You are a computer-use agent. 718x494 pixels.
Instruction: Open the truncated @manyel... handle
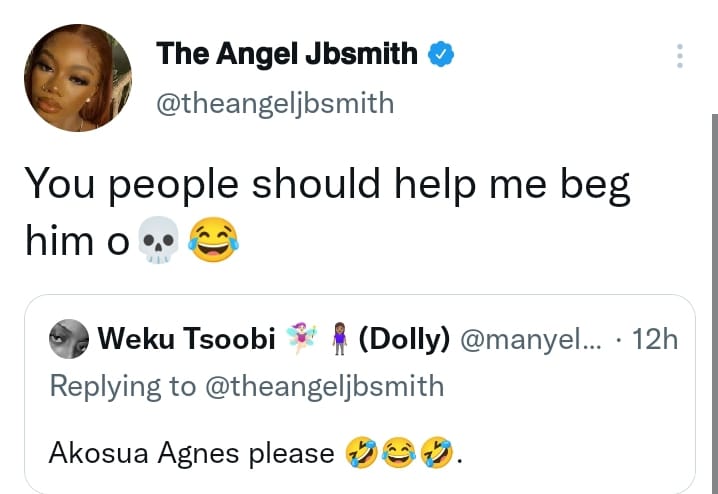(531, 340)
